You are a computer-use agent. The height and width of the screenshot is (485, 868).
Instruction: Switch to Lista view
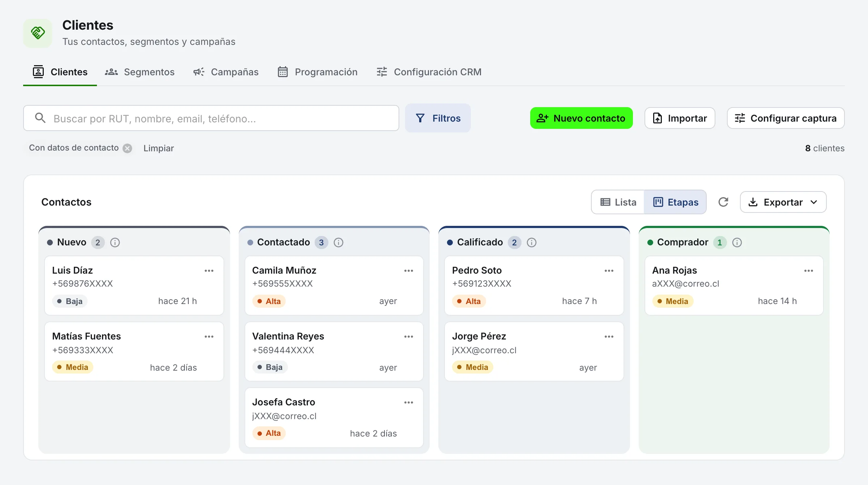coord(618,202)
